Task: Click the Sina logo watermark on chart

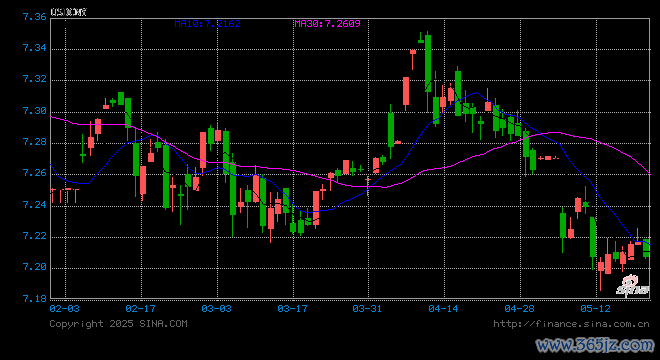Action: pyautogui.click(x=633, y=285)
